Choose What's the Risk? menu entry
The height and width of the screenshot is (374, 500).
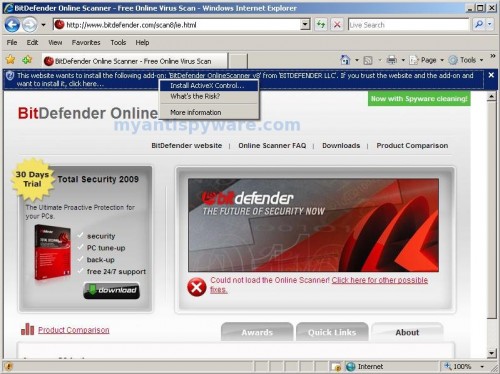(x=209, y=96)
